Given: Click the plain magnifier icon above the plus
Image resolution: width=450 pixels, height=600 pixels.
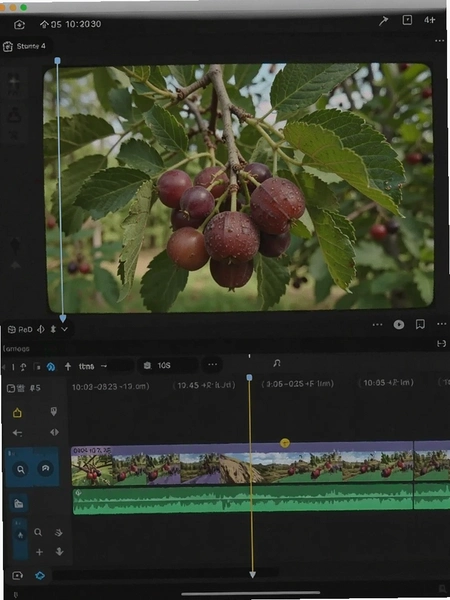Looking at the screenshot, I should coord(38,532).
